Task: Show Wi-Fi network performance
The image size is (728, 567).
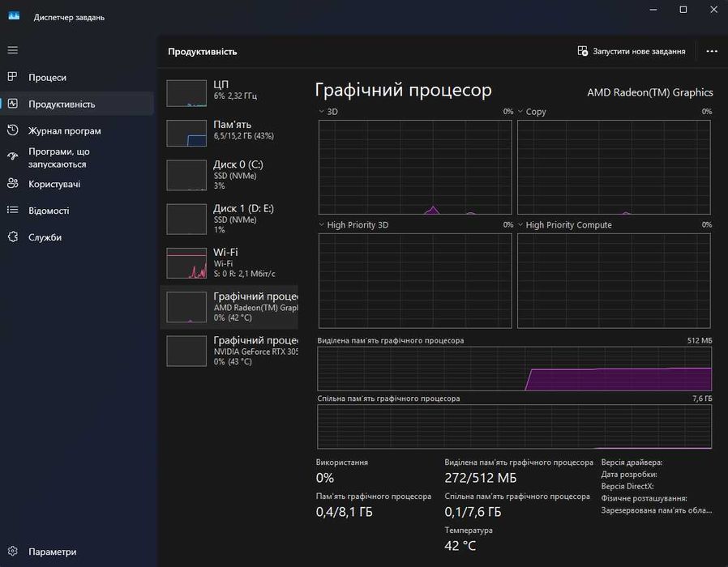Action: click(x=229, y=262)
